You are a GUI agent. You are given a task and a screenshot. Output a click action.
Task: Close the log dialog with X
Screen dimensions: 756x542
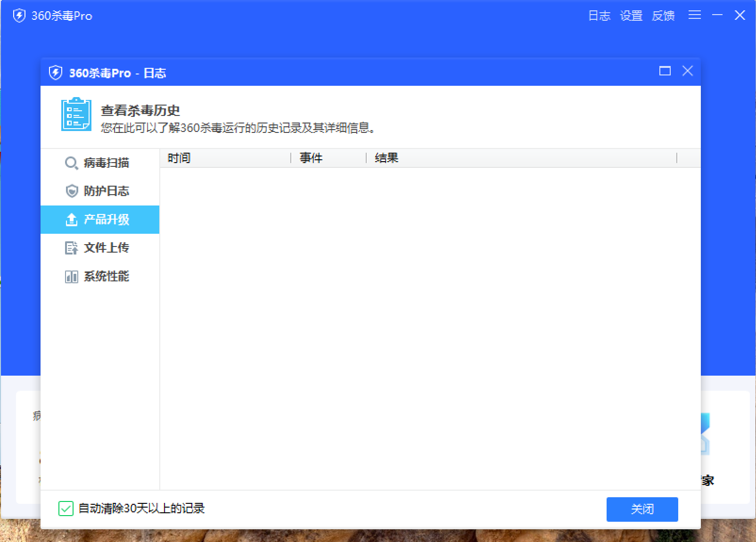(688, 71)
